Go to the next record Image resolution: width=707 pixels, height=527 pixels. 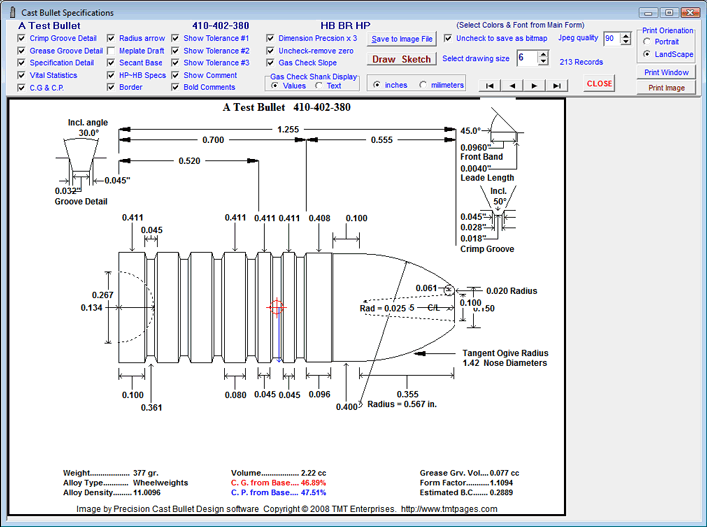[534, 86]
